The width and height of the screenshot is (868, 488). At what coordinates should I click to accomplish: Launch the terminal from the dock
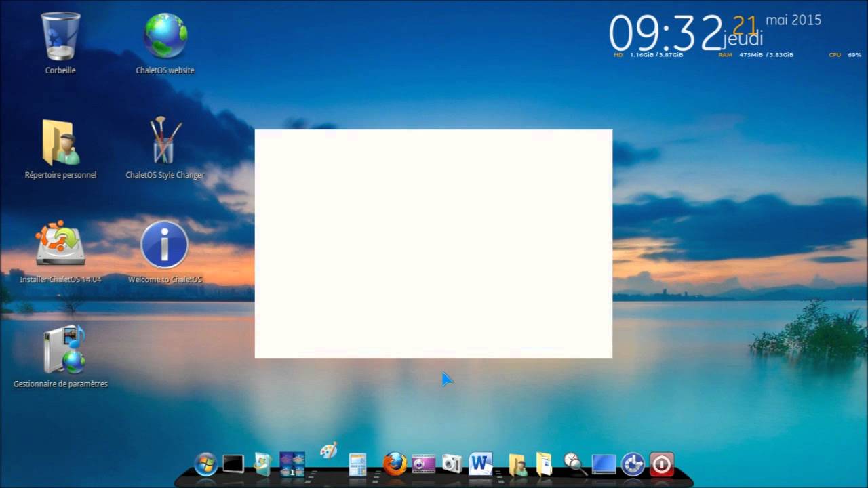click(233, 464)
